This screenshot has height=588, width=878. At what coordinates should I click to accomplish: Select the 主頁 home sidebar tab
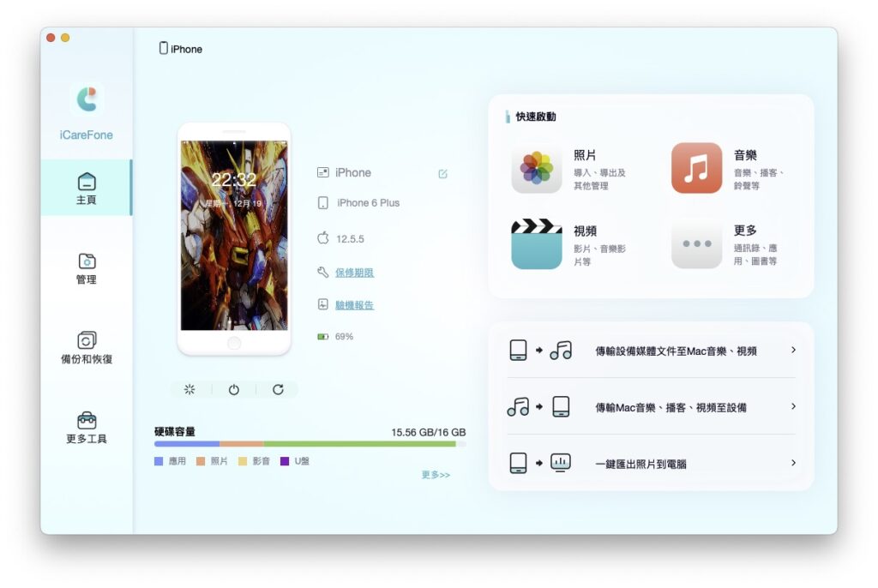[x=87, y=188]
